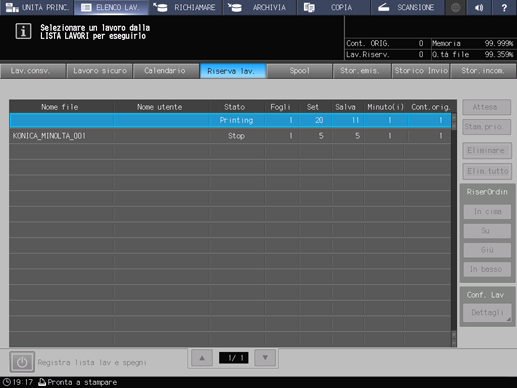
Task: Click the Cont. ORIG. counter
Action: point(385,44)
